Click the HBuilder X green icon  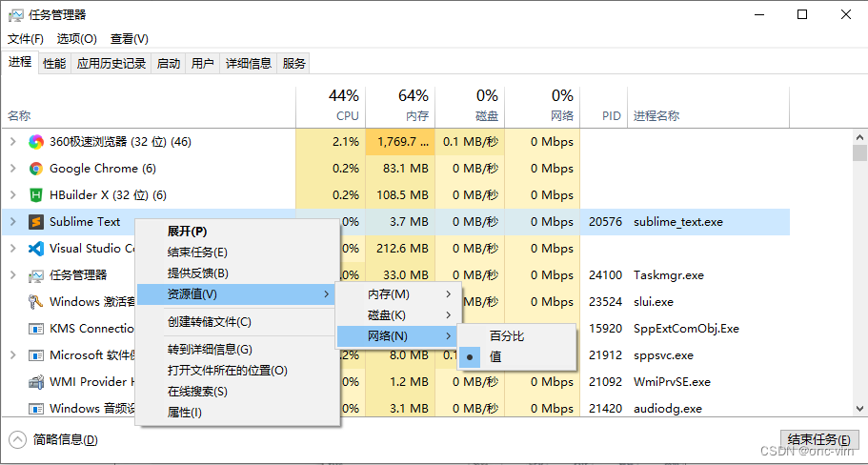[x=36, y=195]
